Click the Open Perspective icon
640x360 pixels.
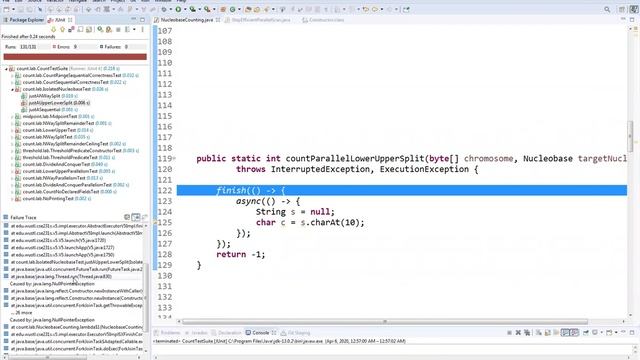click(x=622, y=9)
